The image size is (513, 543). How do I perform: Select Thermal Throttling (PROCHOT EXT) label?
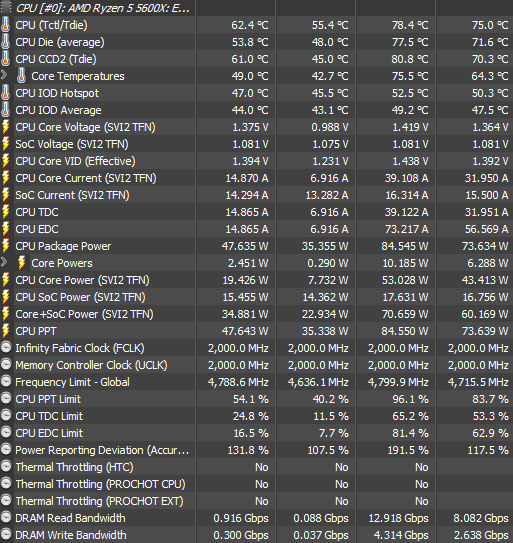[99, 501]
